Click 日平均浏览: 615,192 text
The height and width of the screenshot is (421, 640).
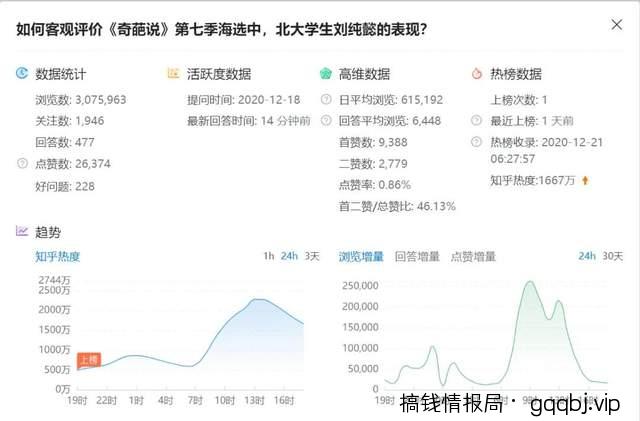[x=391, y=100]
